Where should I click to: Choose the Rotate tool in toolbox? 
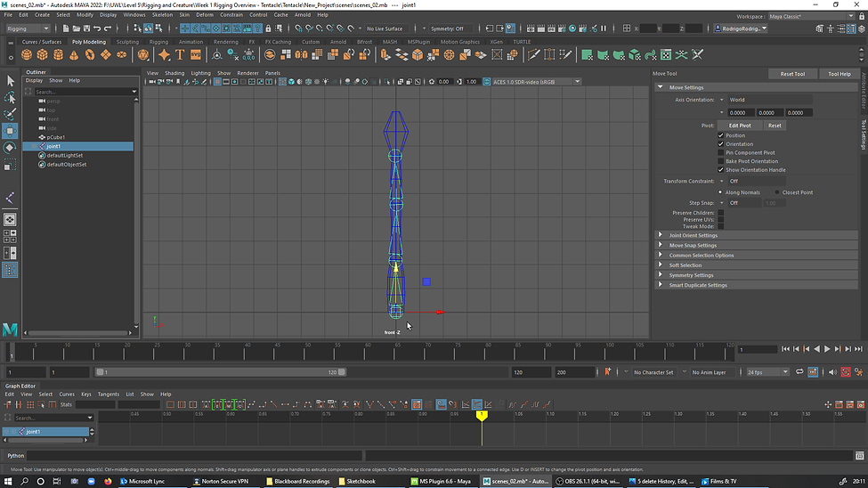[x=10, y=147]
